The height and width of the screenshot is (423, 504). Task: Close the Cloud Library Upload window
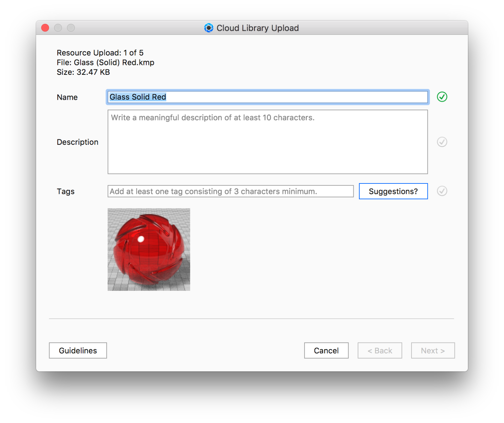(x=45, y=28)
